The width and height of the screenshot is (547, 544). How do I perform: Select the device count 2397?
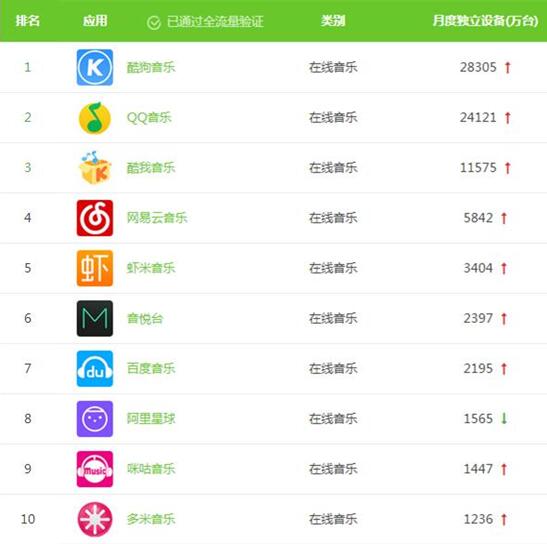[478, 319]
